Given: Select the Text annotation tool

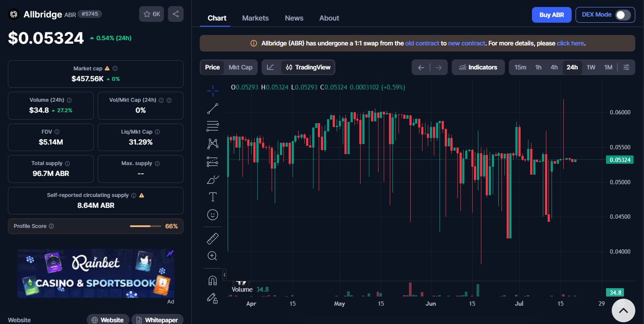Looking at the screenshot, I should coord(213,197).
